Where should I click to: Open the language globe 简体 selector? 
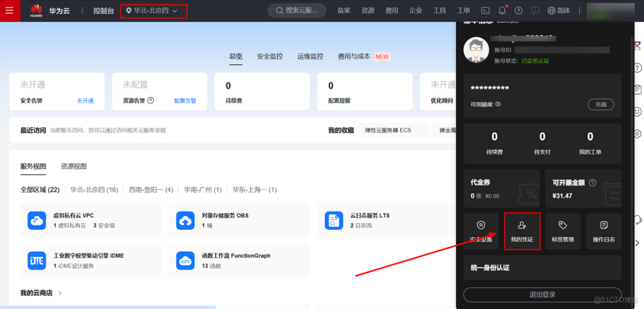[559, 11]
